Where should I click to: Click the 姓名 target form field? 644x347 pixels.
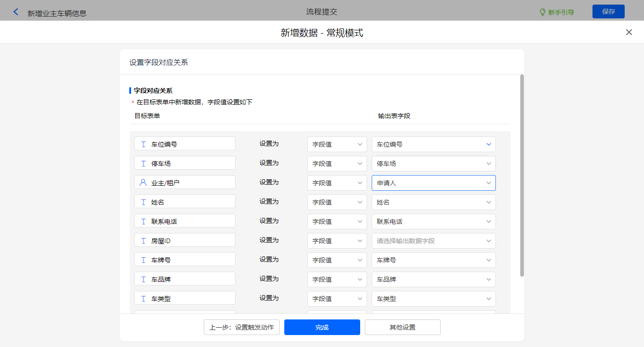pos(185,202)
